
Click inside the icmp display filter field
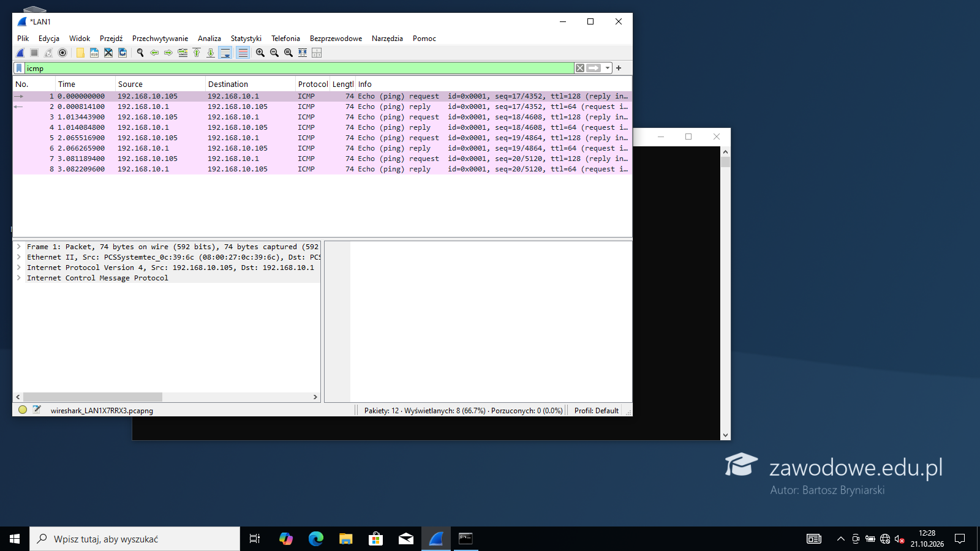click(x=299, y=68)
